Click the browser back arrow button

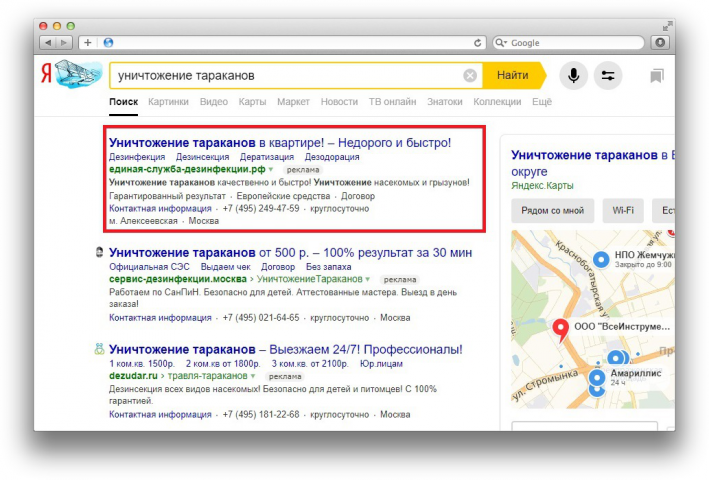48,42
